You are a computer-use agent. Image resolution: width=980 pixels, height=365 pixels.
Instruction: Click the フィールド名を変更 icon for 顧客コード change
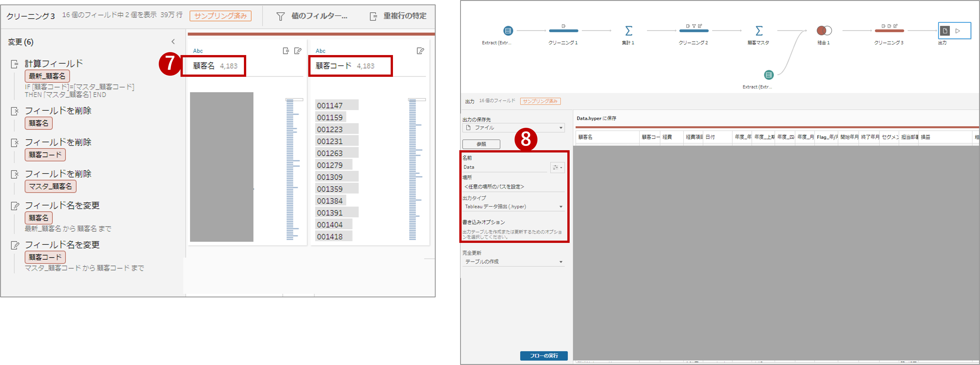pyautogui.click(x=14, y=245)
